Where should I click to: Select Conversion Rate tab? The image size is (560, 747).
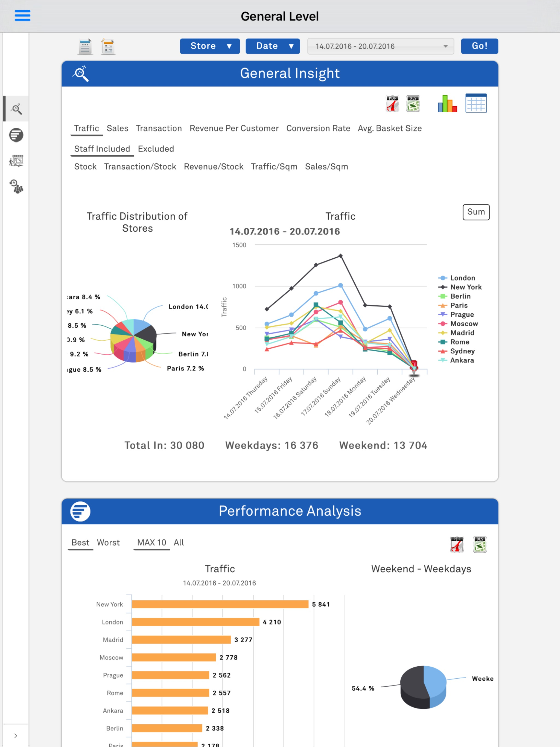[x=318, y=128]
